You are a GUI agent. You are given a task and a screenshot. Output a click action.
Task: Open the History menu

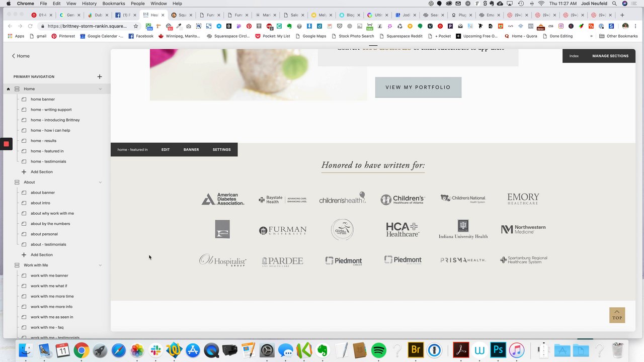pos(89,4)
